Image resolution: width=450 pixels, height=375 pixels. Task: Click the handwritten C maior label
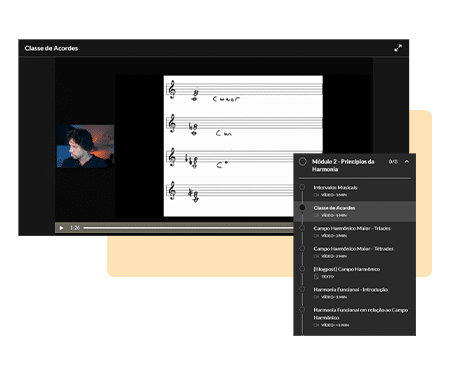(x=226, y=99)
